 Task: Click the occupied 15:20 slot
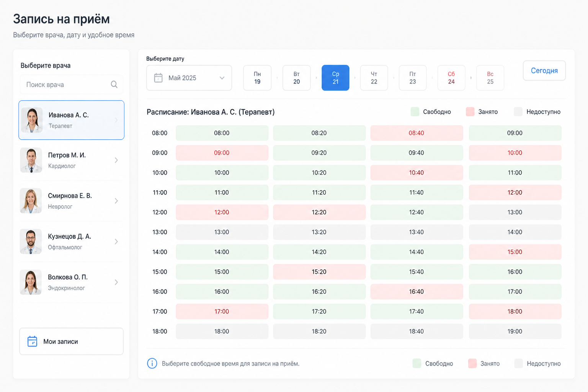(x=319, y=272)
